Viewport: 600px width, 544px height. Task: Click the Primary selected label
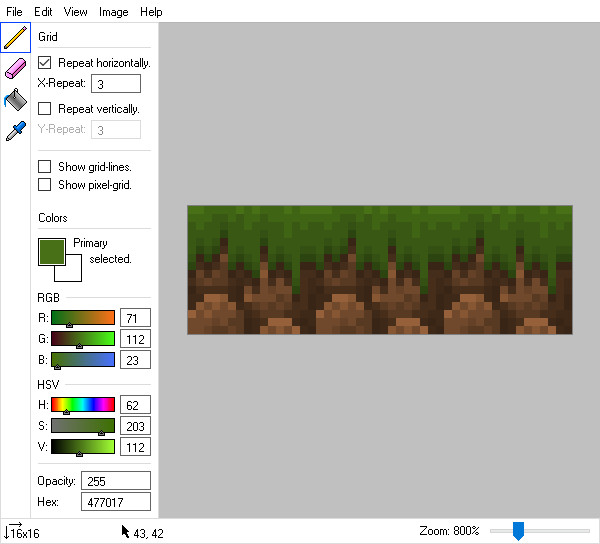(102, 251)
